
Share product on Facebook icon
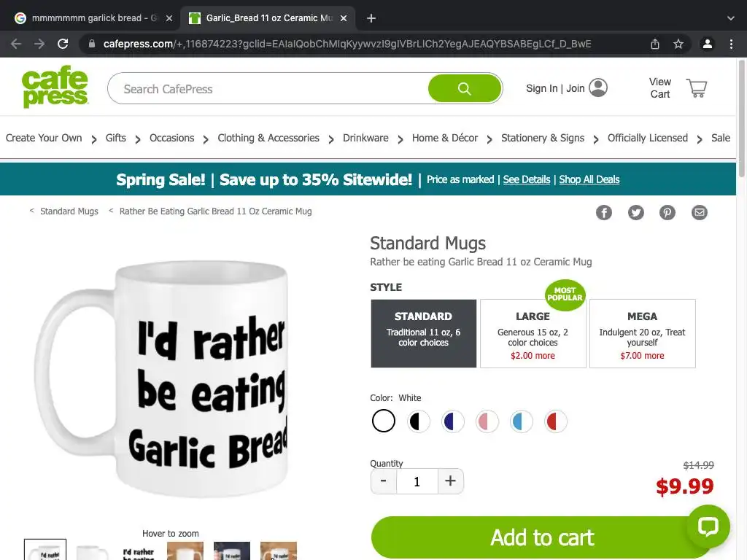pos(603,212)
